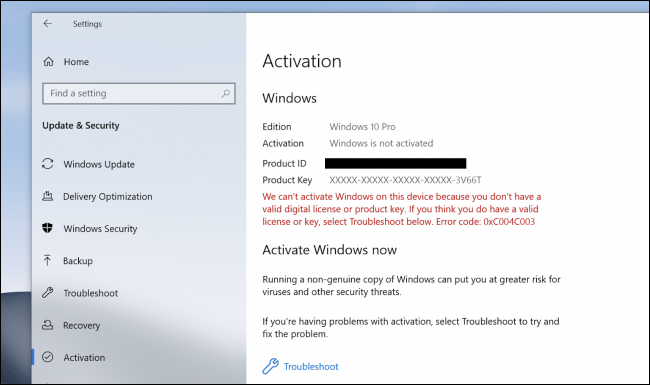
Task: Click the If you're having problems paragraph
Action: [411, 327]
